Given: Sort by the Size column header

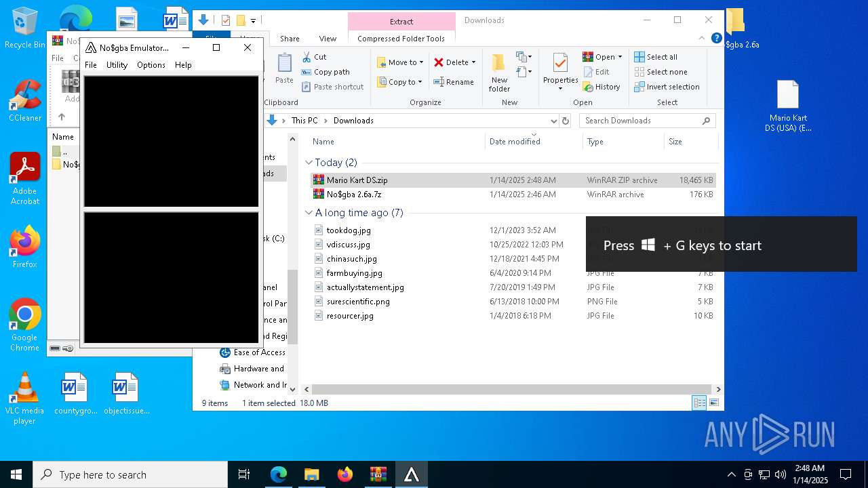Looking at the screenshot, I should tap(691, 142).
